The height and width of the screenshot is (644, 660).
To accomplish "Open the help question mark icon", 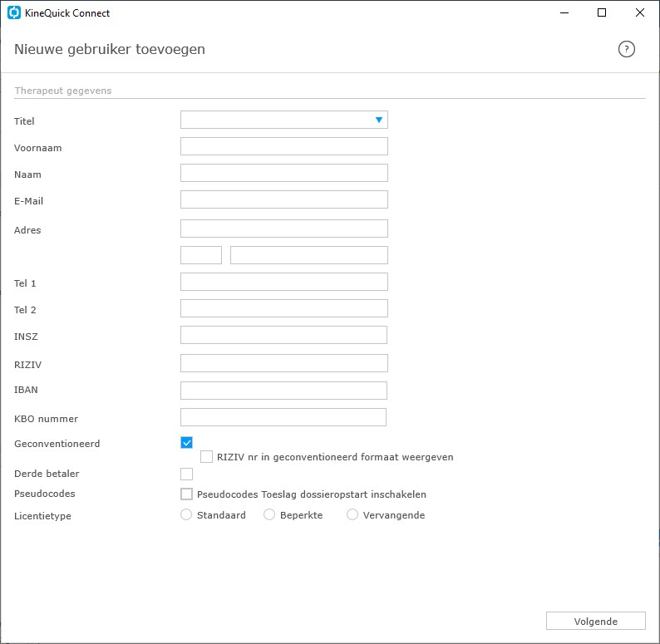I will point(626,49).
